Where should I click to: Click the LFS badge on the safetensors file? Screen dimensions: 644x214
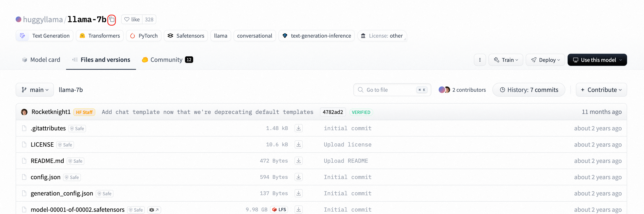click(279, 210)
